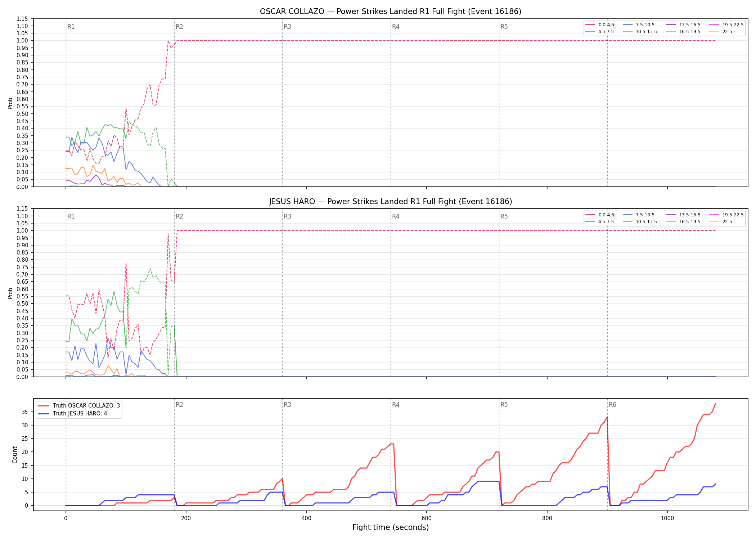
Task: Select the 22.5+ legend entry in Oscar Collazo chart
Action: pos(723,32)
